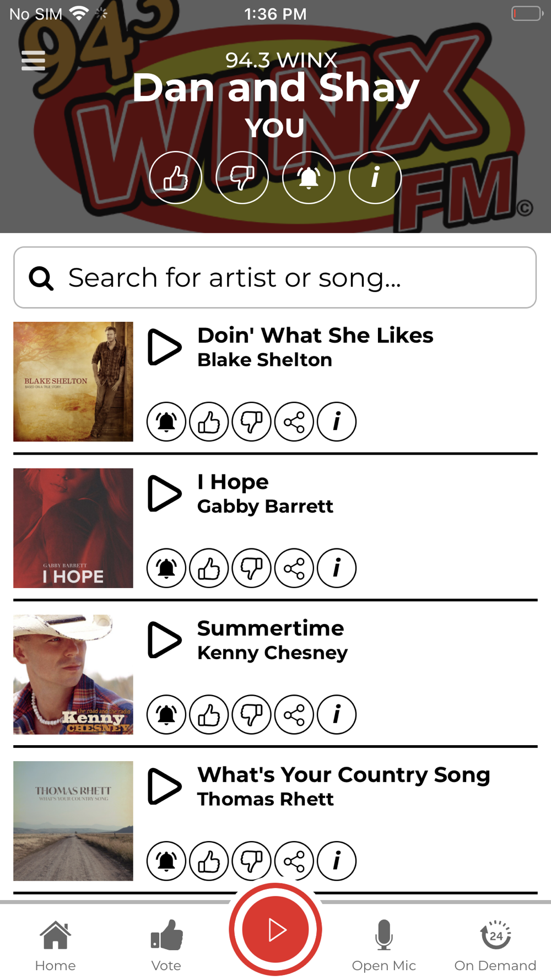The width and height of the screenshot is (551, 980).
Task: Like I Hope by Gabby Barrett
Action: point(209,568)
